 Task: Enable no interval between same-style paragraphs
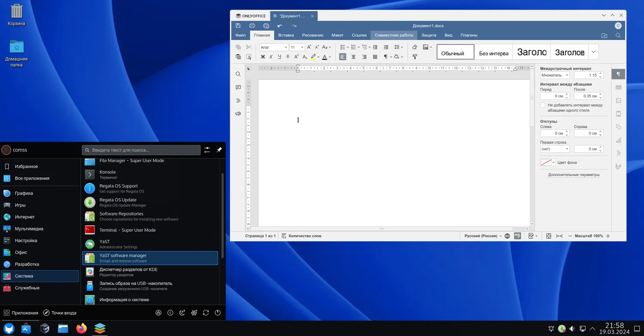[543, 105]
